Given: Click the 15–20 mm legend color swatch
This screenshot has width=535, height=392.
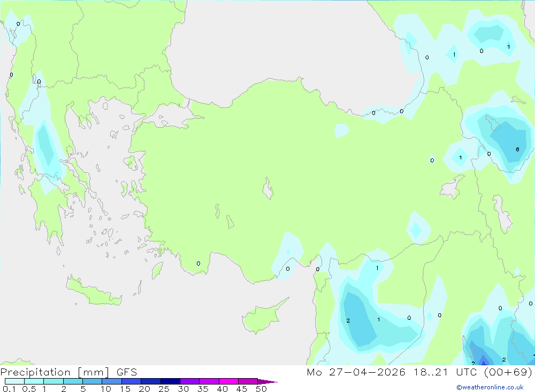Looking at the screenshot, I should (x=131, y=381).
